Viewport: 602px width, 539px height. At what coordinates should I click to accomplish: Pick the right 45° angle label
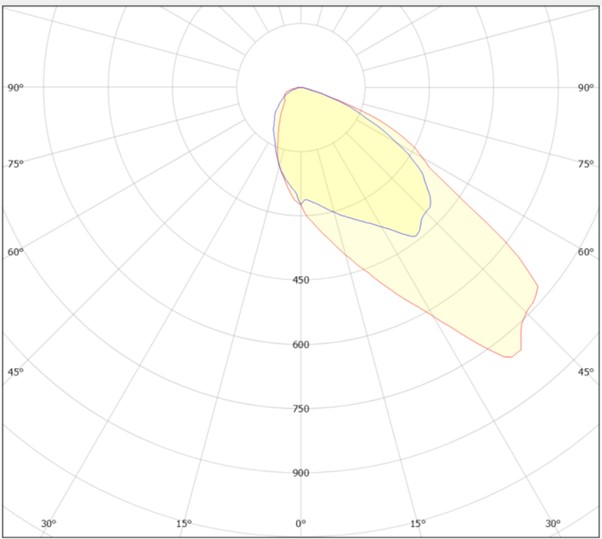click(x=586, y=372)
